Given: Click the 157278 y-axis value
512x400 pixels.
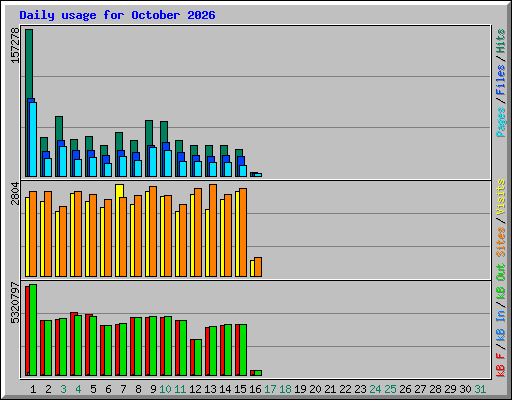Looking at the screenshot, I should [15, 45].
